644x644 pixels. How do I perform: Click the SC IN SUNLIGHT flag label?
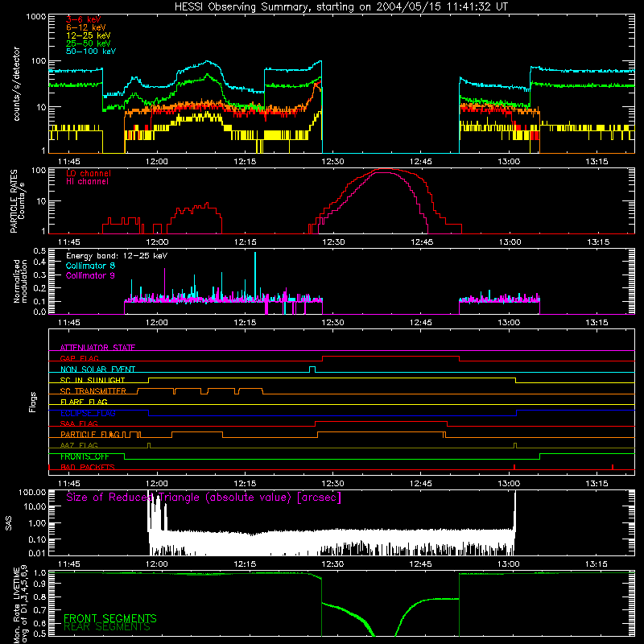tap(93, 380)
